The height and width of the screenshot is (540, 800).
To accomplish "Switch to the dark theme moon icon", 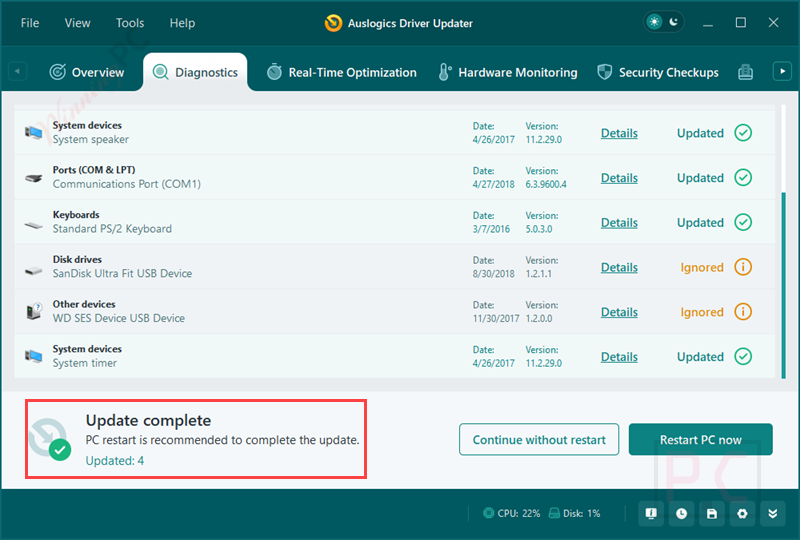I will [673, 22].
